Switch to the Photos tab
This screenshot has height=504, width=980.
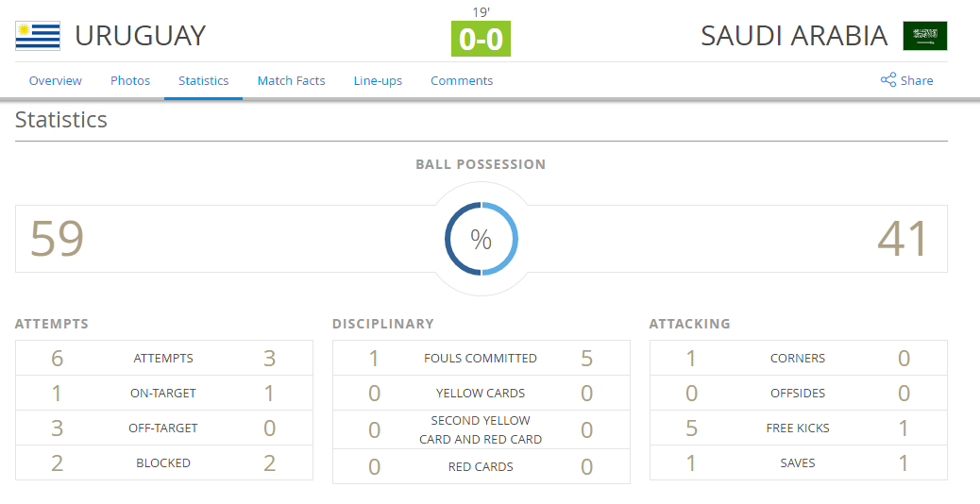(130, 80)
